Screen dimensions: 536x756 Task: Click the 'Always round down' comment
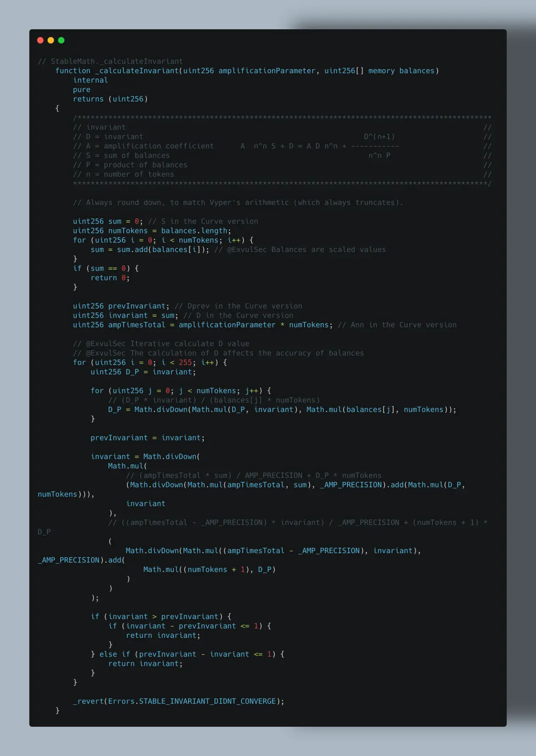tap(237, 202)
